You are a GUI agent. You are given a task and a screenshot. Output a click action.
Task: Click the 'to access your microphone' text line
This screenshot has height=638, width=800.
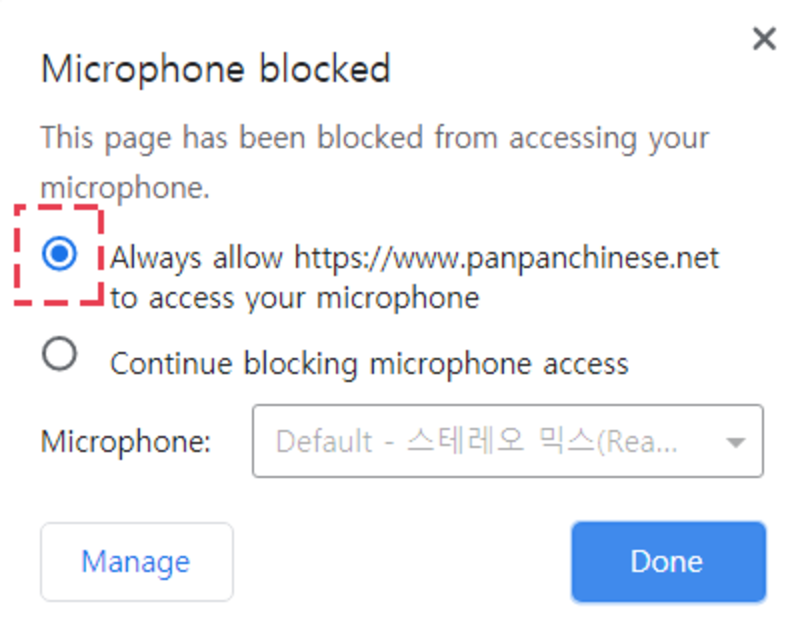click(295, 298)
